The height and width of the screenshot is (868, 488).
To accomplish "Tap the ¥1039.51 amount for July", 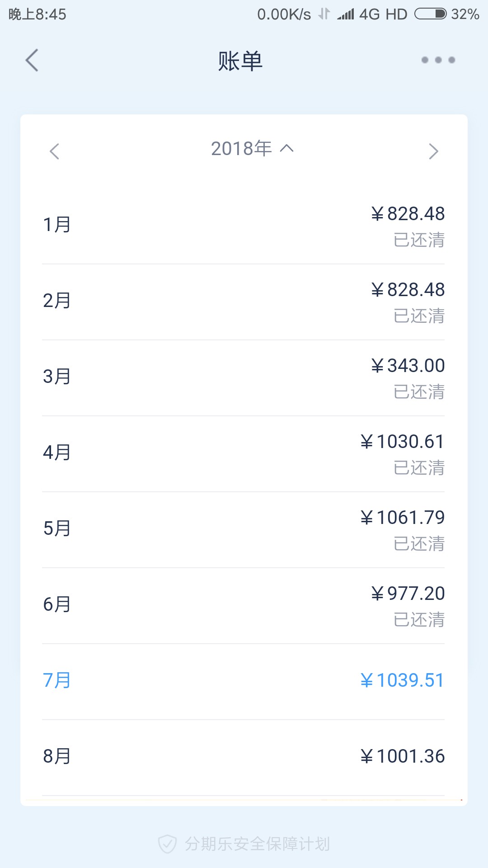I will point(402,680).
